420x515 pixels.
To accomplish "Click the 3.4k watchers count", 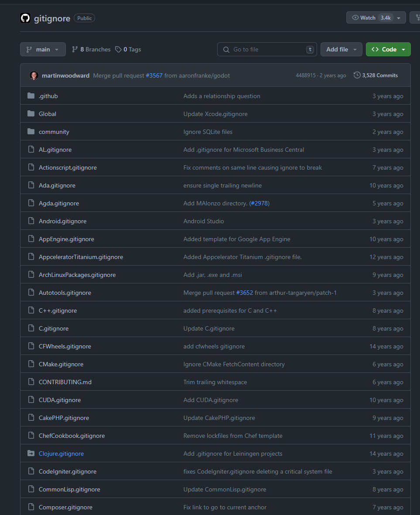I will tap(386, 18).
